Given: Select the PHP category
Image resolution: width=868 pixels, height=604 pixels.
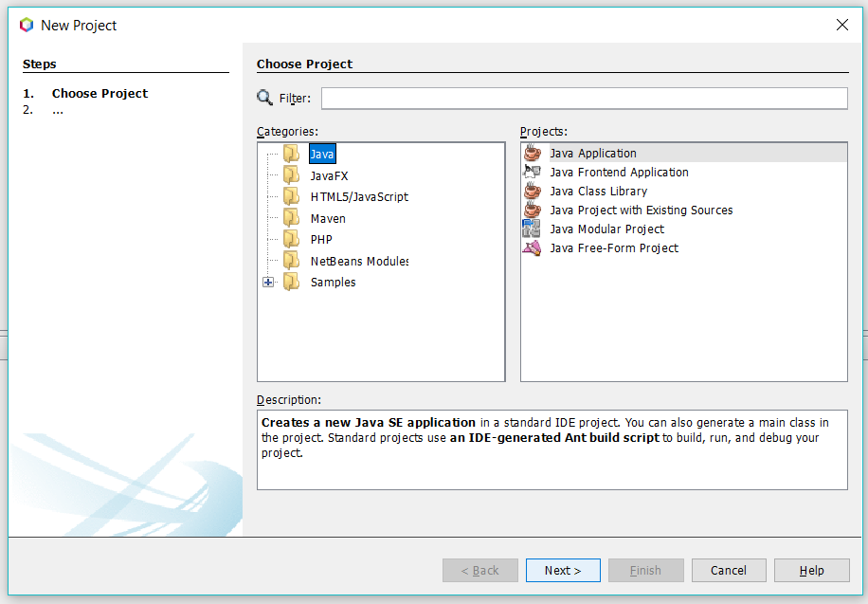Looking at the screenshot, I should 321,239.
